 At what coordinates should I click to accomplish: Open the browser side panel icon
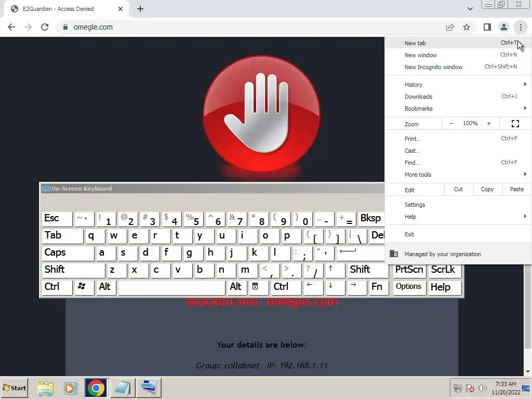487,27
